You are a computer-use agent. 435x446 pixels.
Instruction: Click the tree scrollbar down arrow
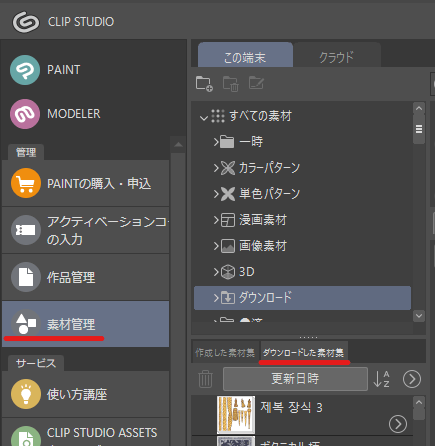419,316
